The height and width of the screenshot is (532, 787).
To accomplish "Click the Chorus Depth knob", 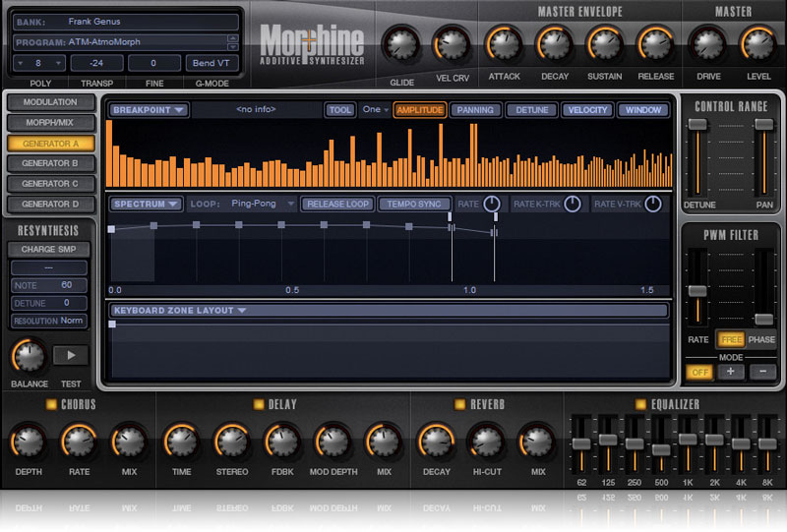I will tap(28, 442).
